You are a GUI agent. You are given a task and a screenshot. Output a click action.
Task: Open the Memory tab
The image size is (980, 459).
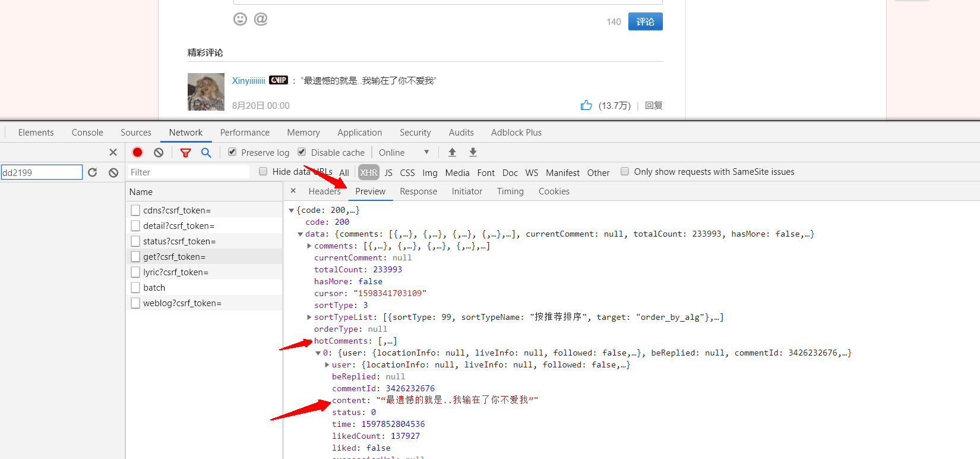(x=304, y=132)
